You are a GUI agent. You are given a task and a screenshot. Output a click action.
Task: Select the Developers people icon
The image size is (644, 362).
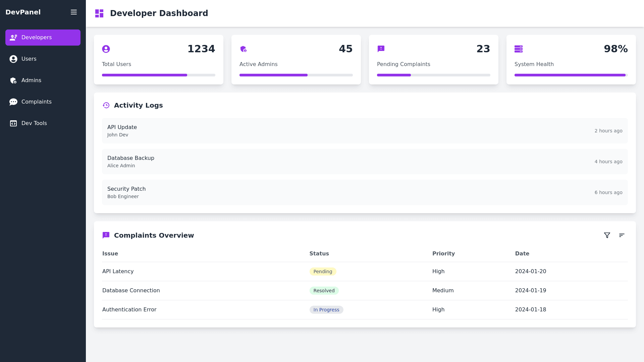tap(13, 38)
